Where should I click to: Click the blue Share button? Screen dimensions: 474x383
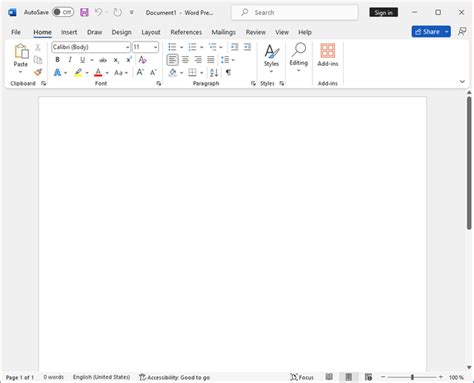tap(427, 32)
